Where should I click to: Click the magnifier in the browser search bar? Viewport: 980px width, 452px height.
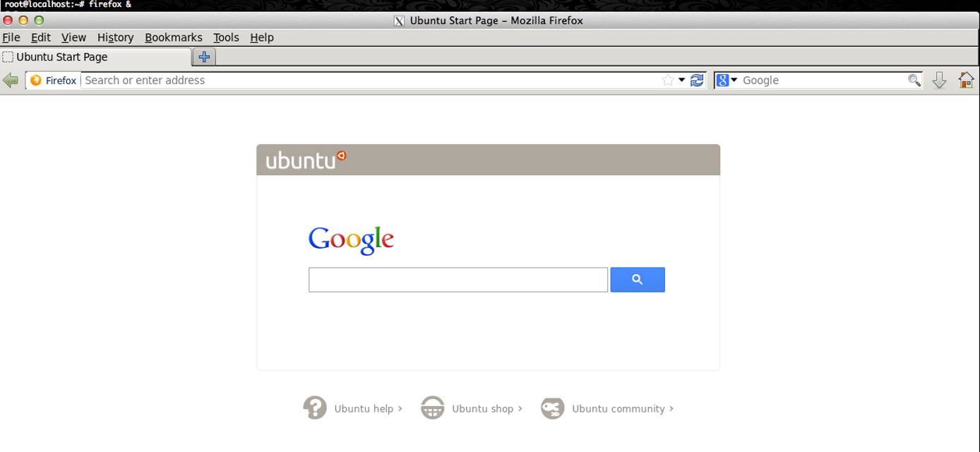[914, 80]
